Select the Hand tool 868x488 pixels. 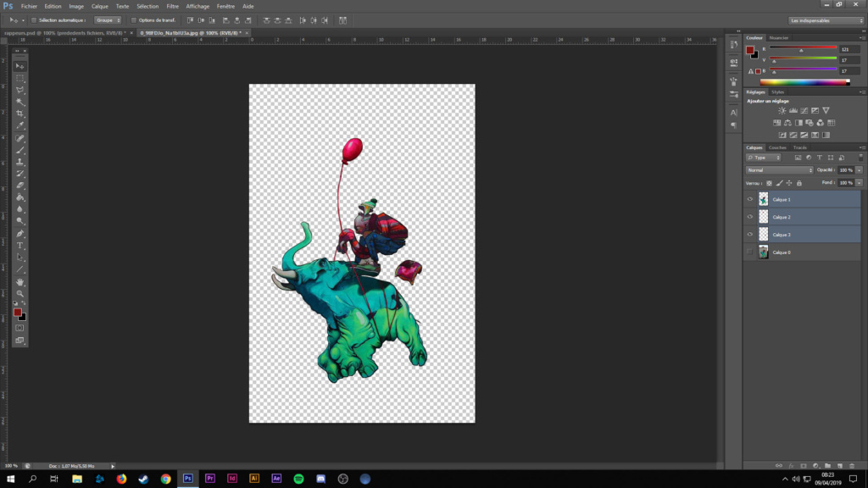pos(20,282)
